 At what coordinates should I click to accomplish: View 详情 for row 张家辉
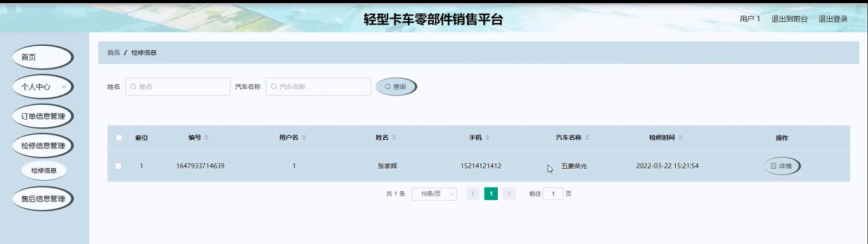[x=782, y=166]
